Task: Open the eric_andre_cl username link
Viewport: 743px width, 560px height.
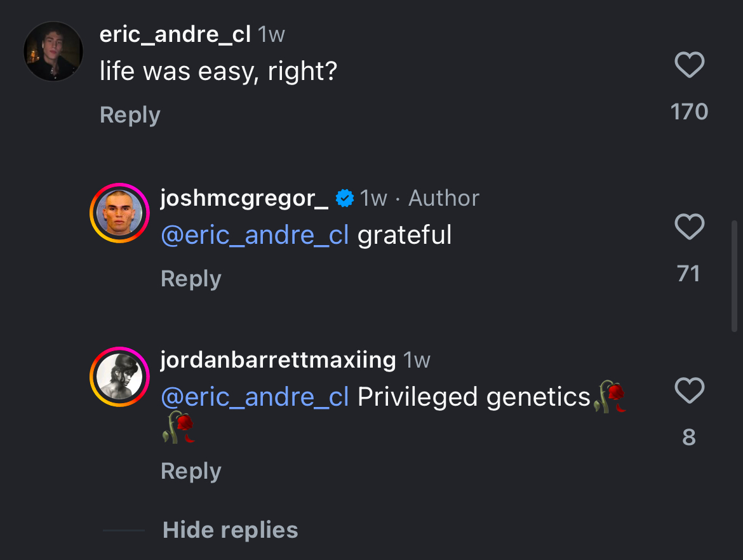Action: click(x=175, y=34)
